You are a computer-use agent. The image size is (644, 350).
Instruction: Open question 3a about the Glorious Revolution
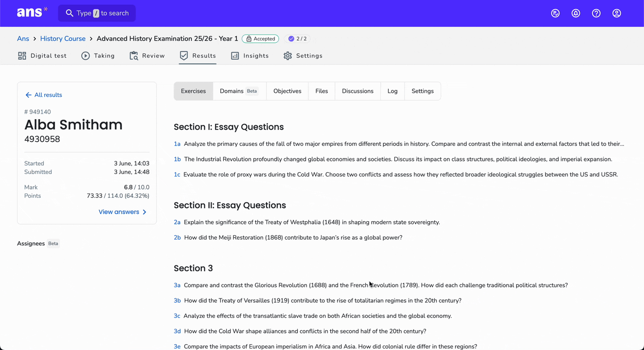tap(371, 285)
